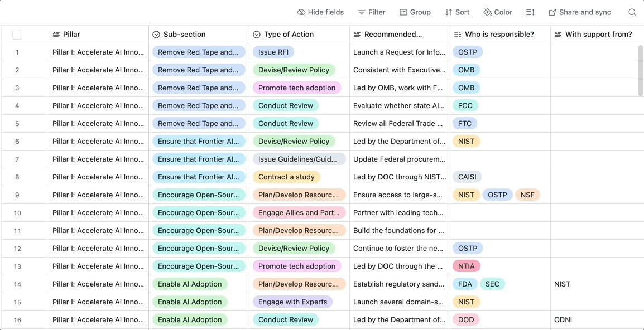This screenshot has height=330, width=644.
Task: Open the Sort options
Action: 457,12
